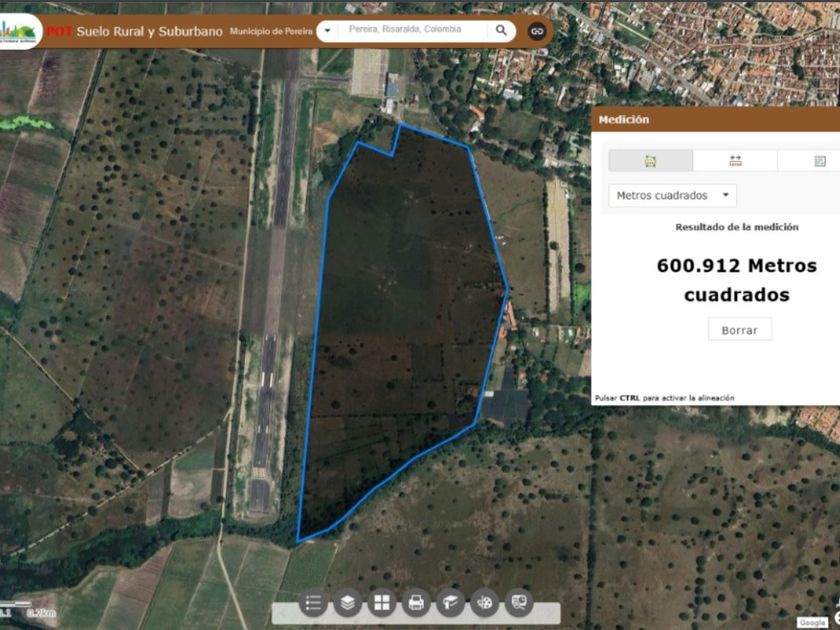The width and height of the screenshot is (840, 630).
Task: Open the graduation cap help widget
Action: point(450,603)
